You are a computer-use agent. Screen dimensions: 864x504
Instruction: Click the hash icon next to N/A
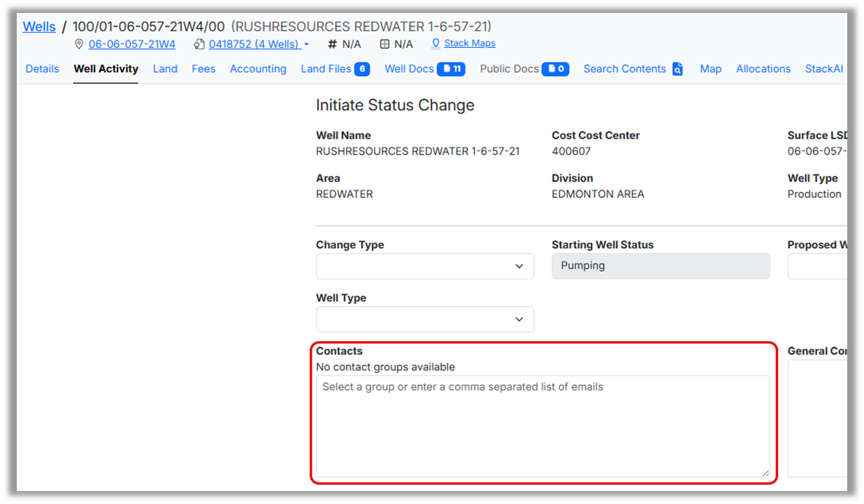332,44
